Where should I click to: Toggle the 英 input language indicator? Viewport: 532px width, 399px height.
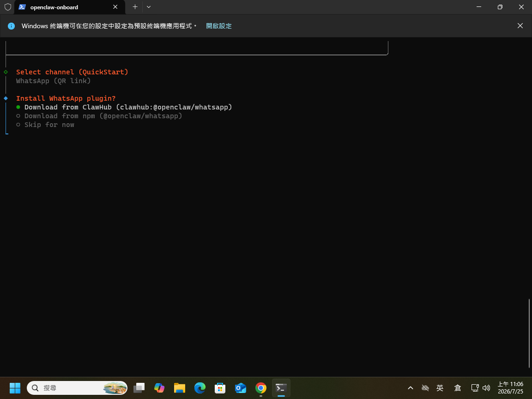pos(440,388)
